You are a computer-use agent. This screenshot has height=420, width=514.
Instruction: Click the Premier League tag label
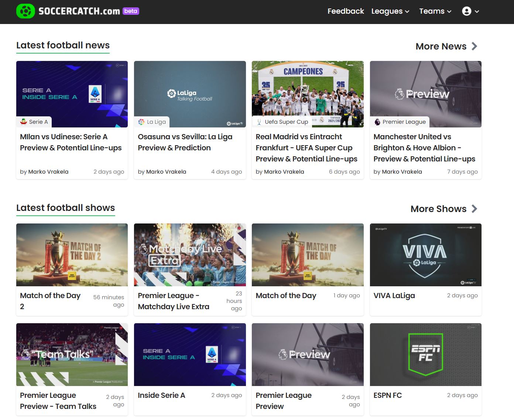pos(404,122)
